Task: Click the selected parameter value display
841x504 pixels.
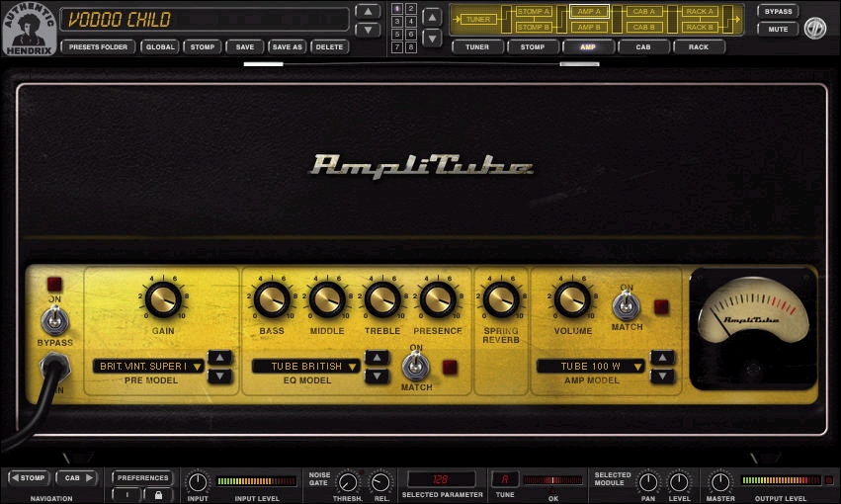Action: [442, 479]
